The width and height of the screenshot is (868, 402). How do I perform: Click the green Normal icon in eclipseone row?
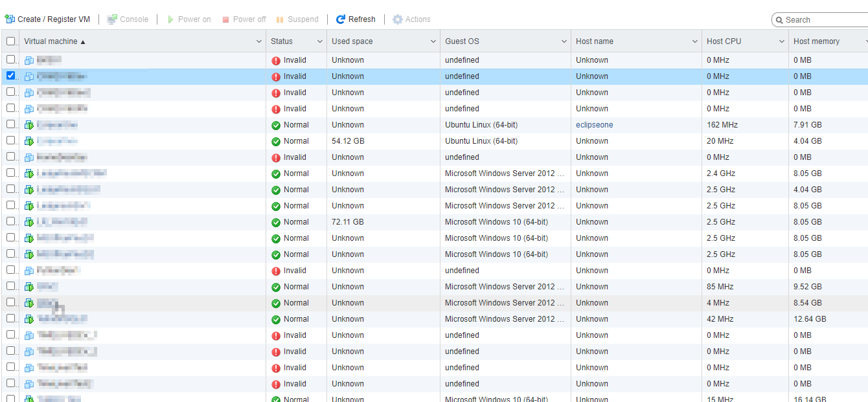pyautogui.click(x=276, y=125)
